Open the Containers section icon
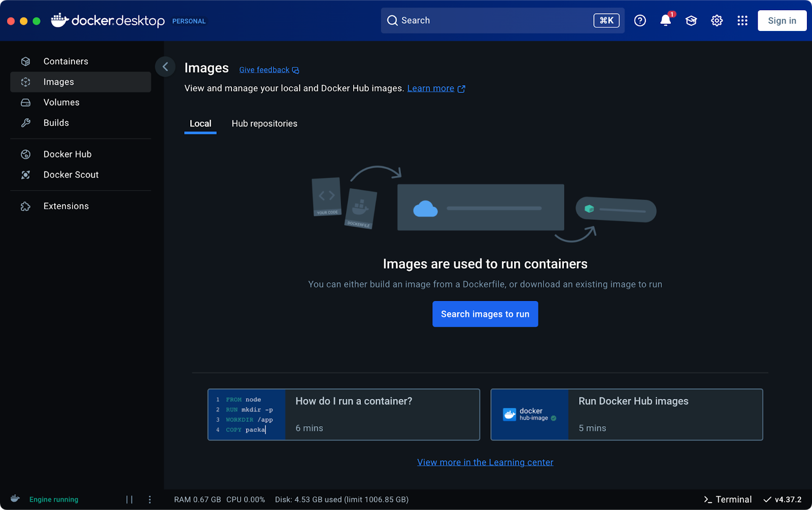The width and height of the screenshot is (812, 510). pyautogui.click(x=25, y=61)
